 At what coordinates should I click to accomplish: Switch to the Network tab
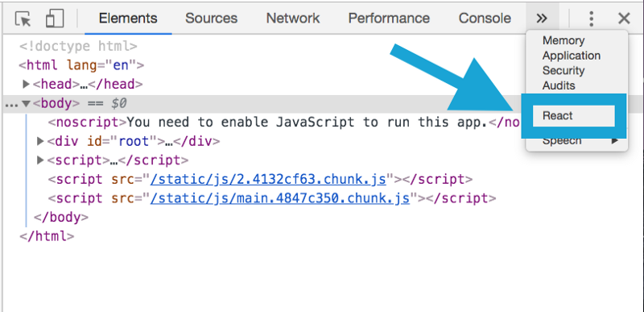point(293,18)
